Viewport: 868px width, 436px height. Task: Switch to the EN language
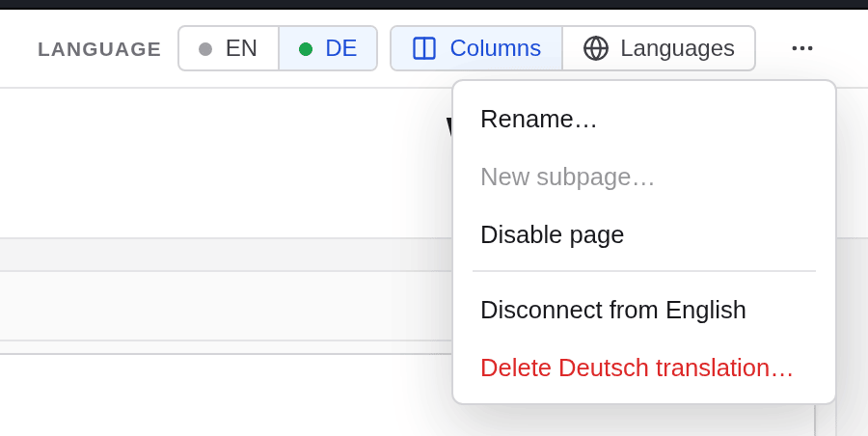[229, 48]
